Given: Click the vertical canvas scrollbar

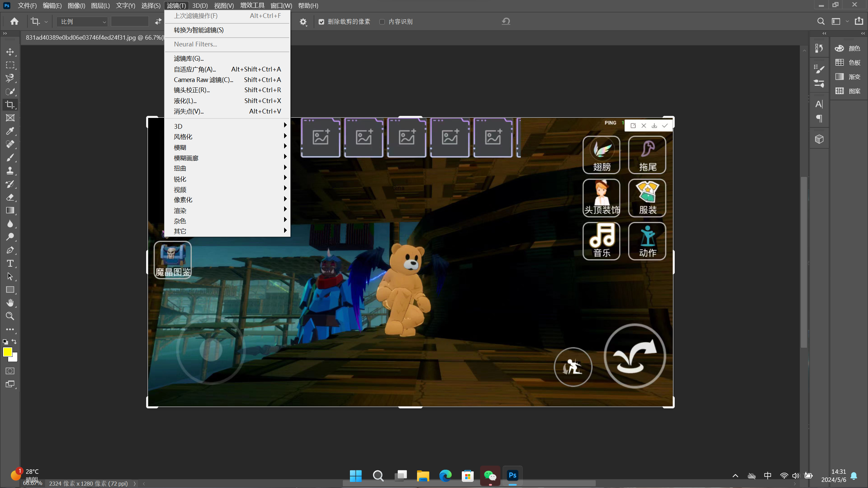Looking at the screenshot, I should point(804,262).
